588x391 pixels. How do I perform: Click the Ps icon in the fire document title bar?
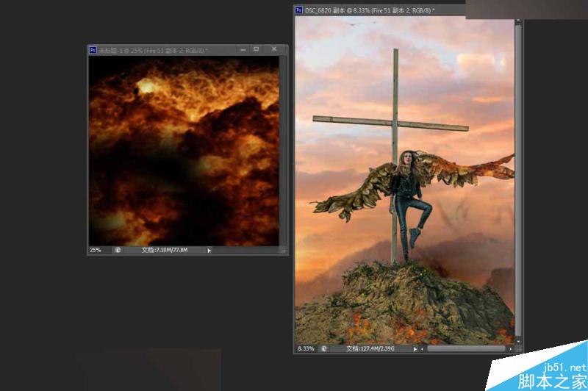93,50
